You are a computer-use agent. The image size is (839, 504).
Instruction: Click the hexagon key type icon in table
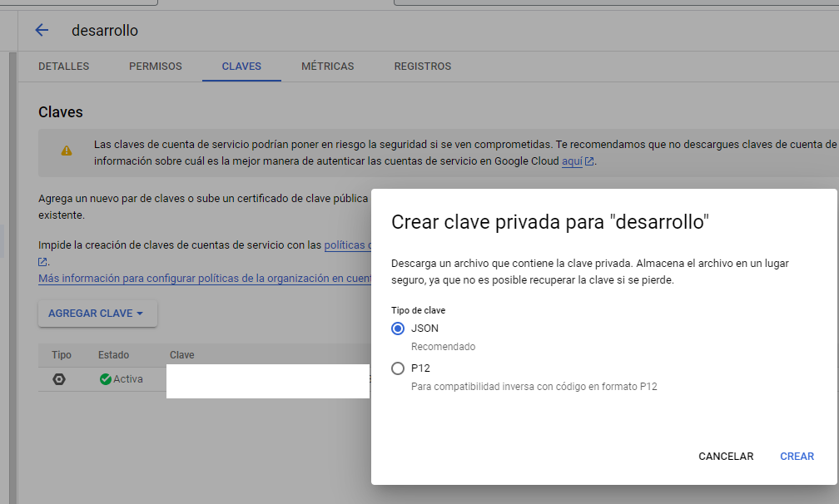click(x=58, y=379)
